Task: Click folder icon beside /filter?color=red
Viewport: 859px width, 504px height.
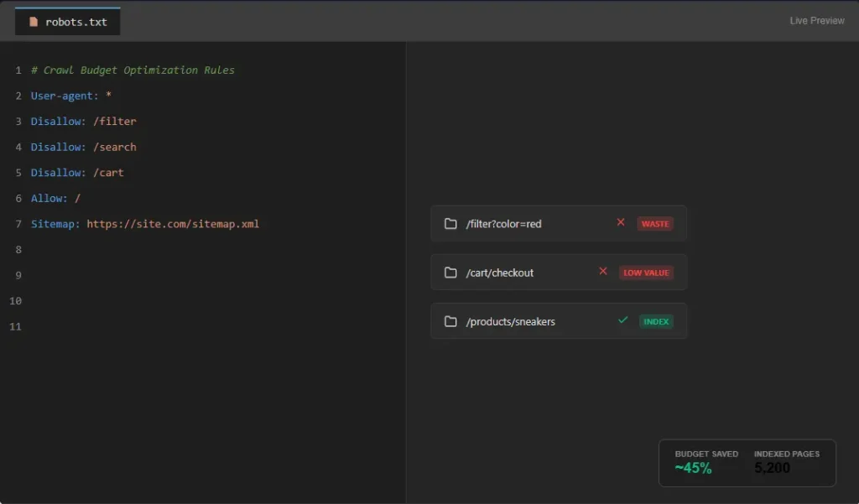Action: (x=450, y=224)
